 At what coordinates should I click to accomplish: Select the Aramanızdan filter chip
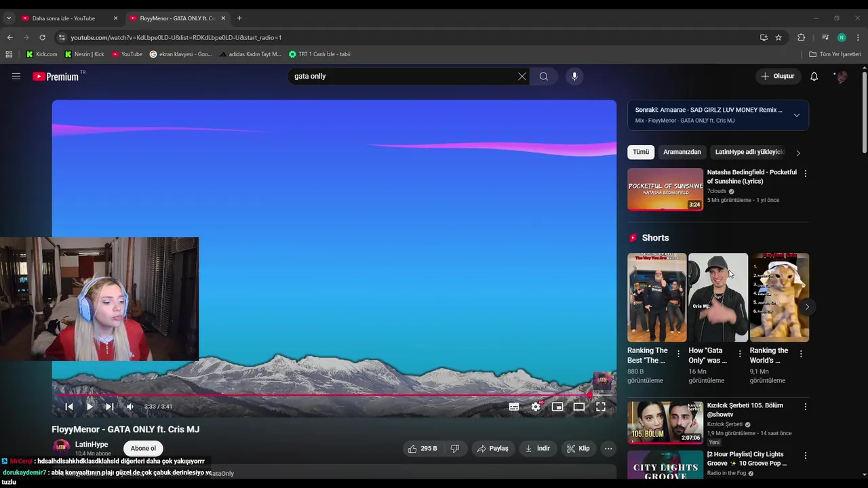pos(682,152)
